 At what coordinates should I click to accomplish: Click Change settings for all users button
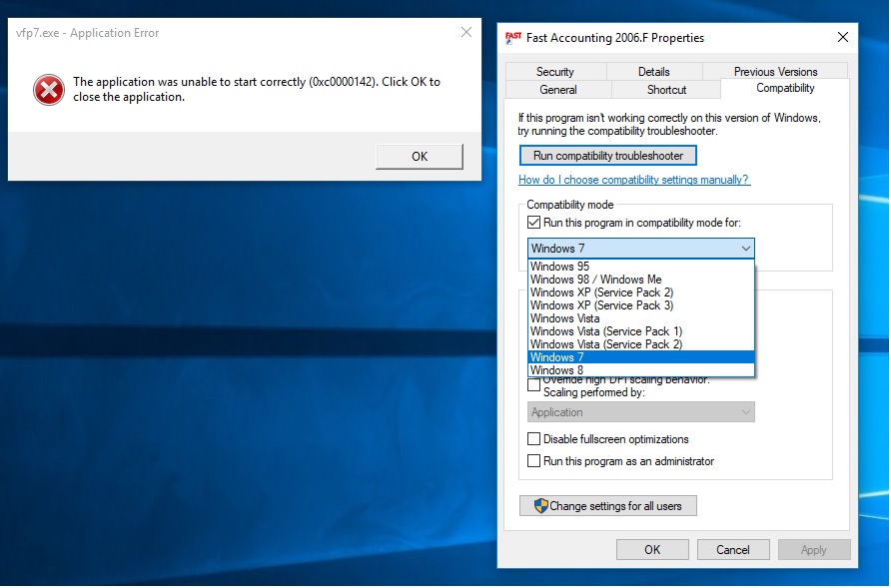click(x=607, y=506)
